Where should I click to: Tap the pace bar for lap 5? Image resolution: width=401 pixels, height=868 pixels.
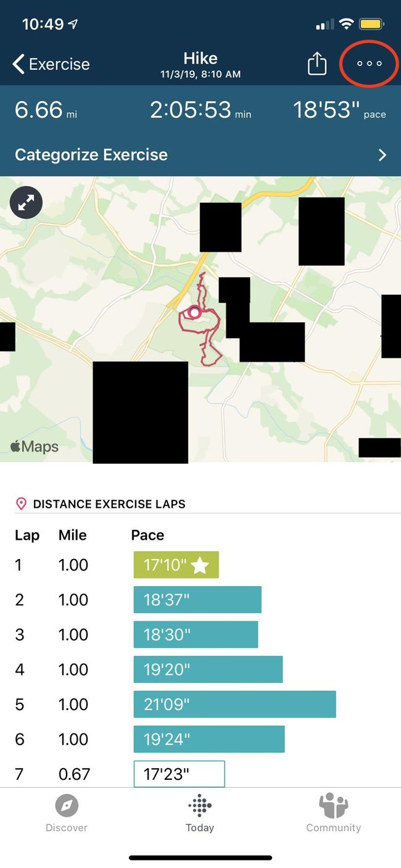click(234, 704)
